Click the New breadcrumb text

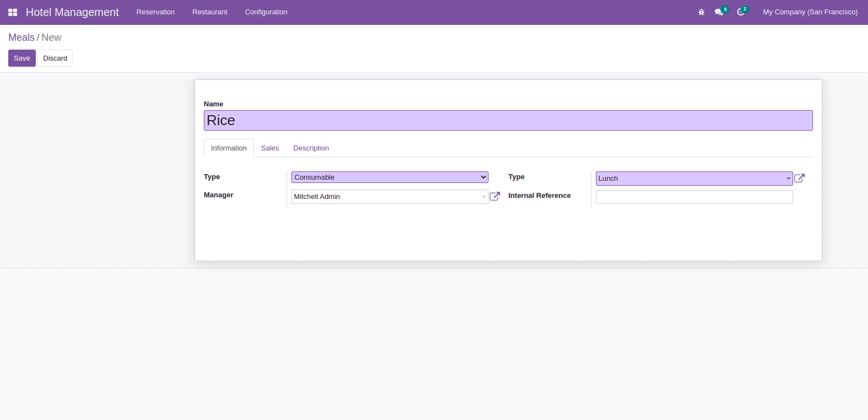coord(51,37)
